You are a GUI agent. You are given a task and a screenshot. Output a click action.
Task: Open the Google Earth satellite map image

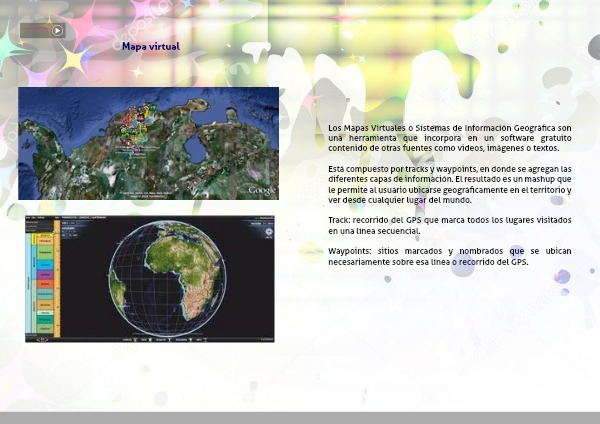(x=148, y=143)
